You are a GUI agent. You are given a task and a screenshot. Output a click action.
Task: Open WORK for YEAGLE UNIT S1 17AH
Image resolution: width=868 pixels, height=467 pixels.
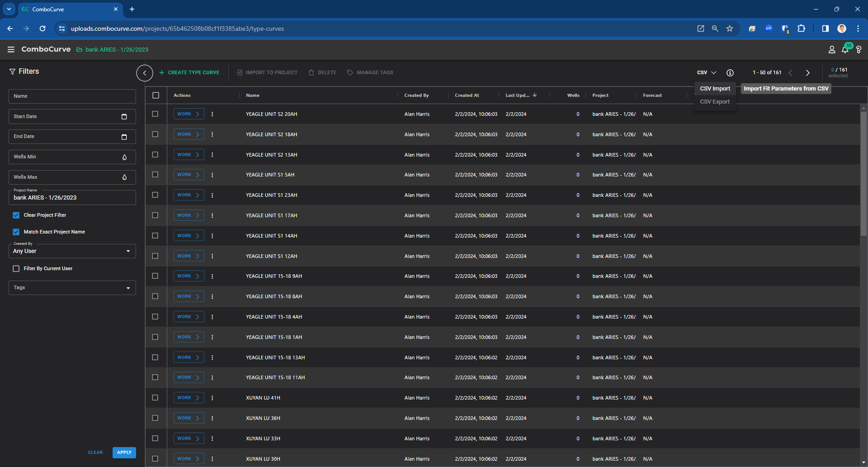pyautogui.click(x=189, y=215)
